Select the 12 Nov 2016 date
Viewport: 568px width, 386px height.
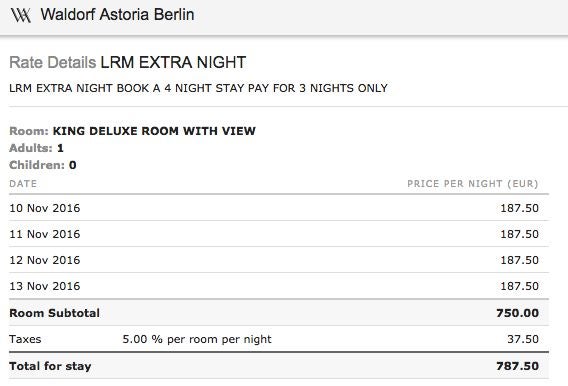click(45, 260)
